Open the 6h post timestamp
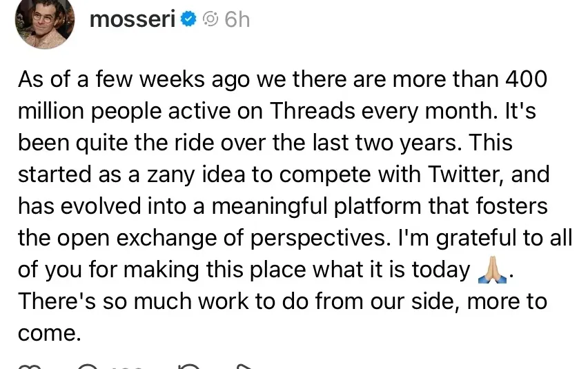Screen dimensions: 588x369 237,19
